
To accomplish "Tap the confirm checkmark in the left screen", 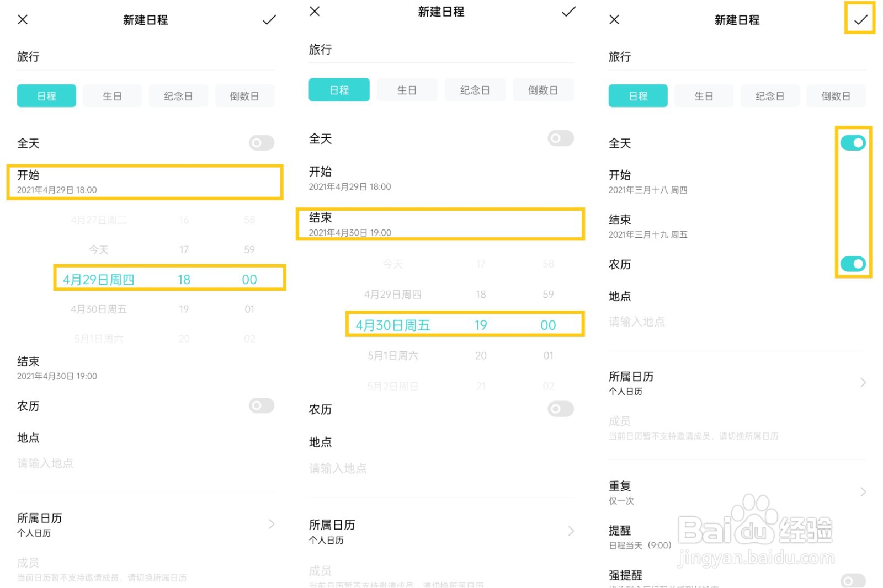I will point(269,20).
